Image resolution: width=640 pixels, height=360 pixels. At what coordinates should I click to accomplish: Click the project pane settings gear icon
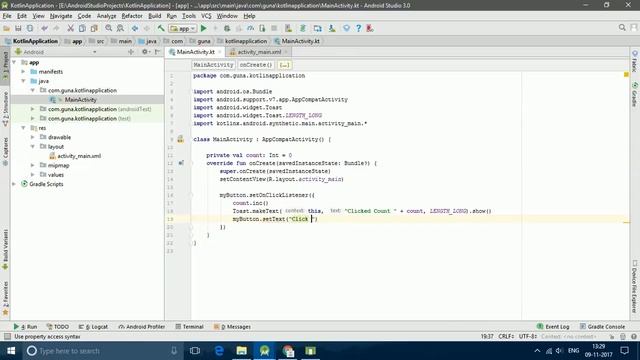[144, 52]
